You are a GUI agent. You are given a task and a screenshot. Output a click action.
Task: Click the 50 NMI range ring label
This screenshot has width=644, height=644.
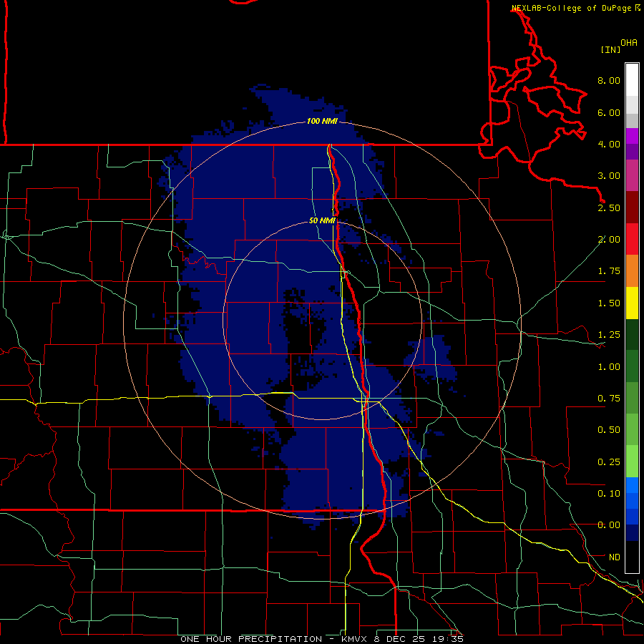tap(322, 221)
